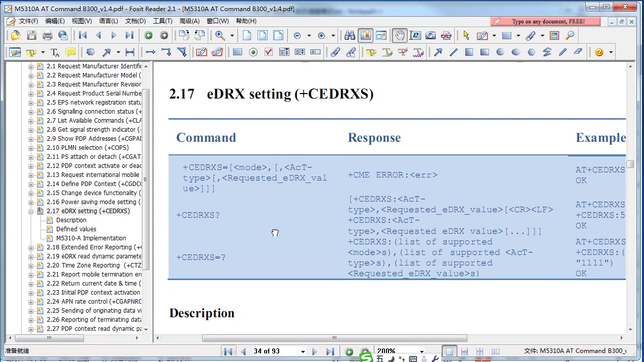Viewport: 644px width, 362px height.
Task: Select the Underline text markup tool
Action: coord(387,52)
